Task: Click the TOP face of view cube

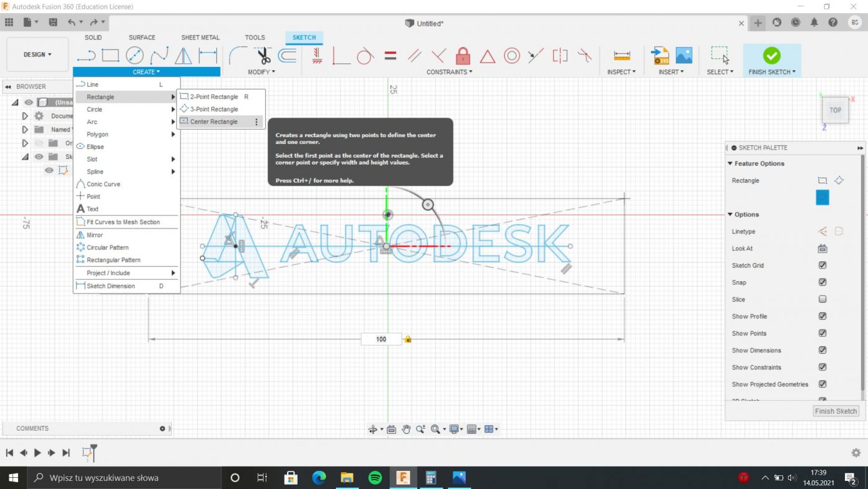Action: click(x=835, y=110)
